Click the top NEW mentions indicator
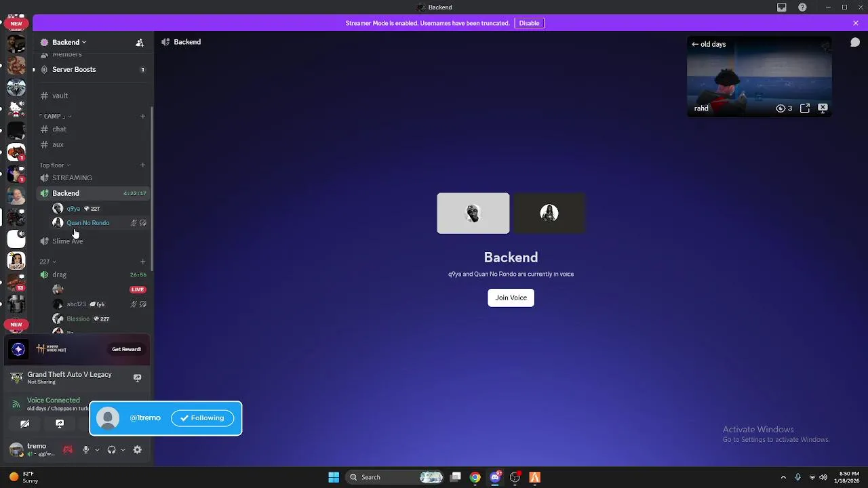 tap(16, 23)
